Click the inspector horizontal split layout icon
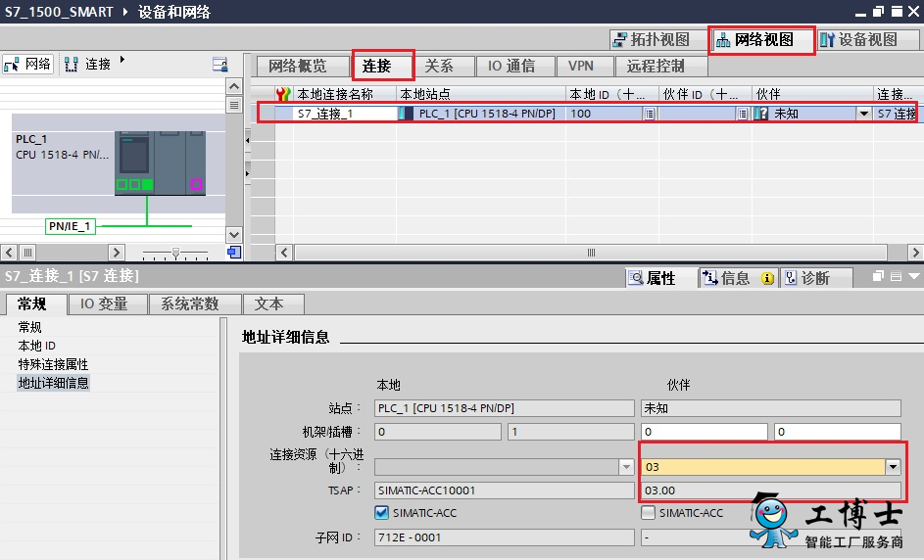Screen dimensions: 924x560 pyautogui.click(x=897, y=276)
